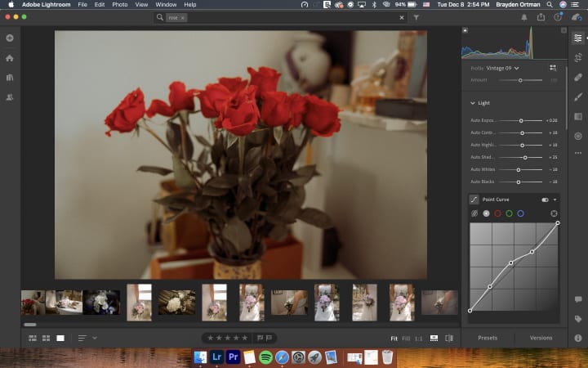This screenshot has height=368, width=588.
Task: Switch to square grid view
Action: pyautogui.click(x=46, y=338)
